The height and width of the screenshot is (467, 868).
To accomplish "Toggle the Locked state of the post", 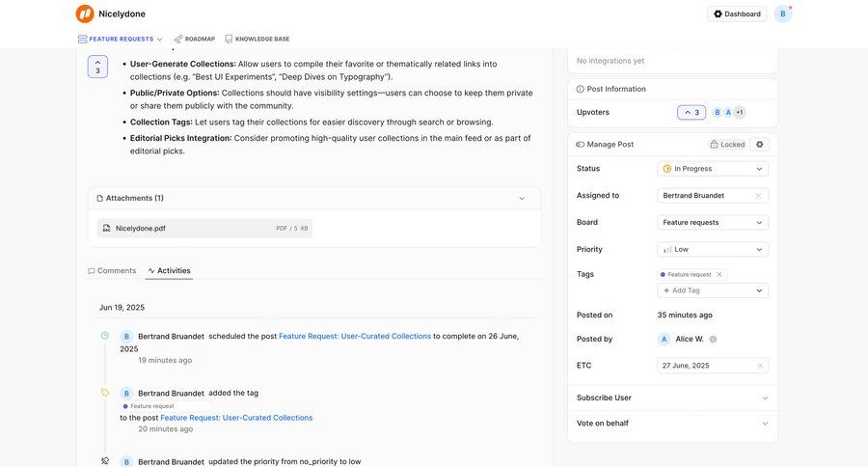I will tap(727, 145).
